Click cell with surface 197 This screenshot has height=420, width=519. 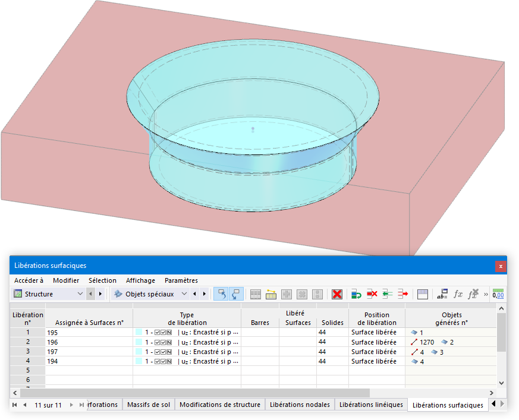89,352
